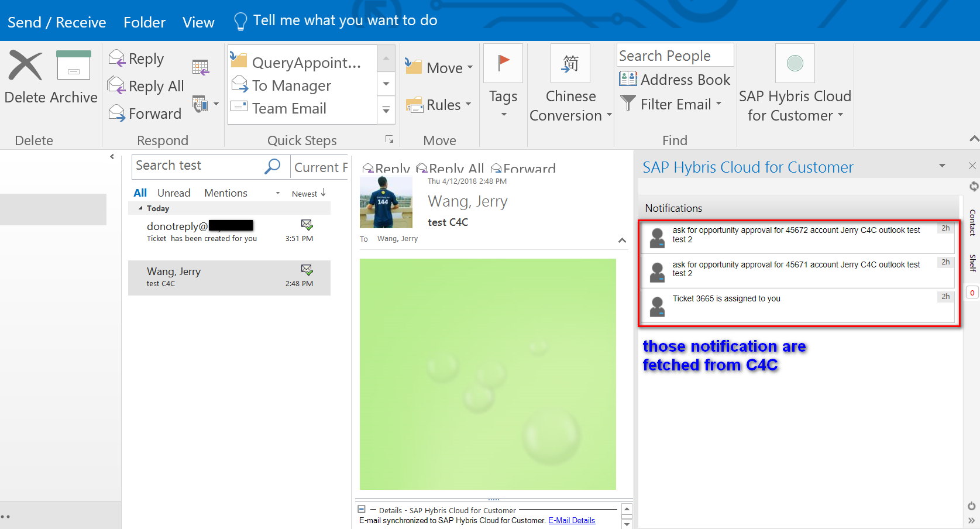Open the Rules button

click(x=438, y=105)
